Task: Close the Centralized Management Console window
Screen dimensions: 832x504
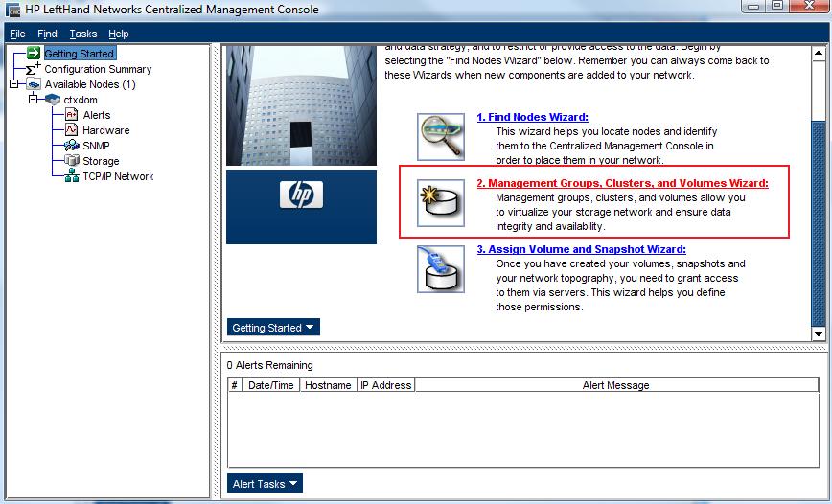Action: (809, 6)
